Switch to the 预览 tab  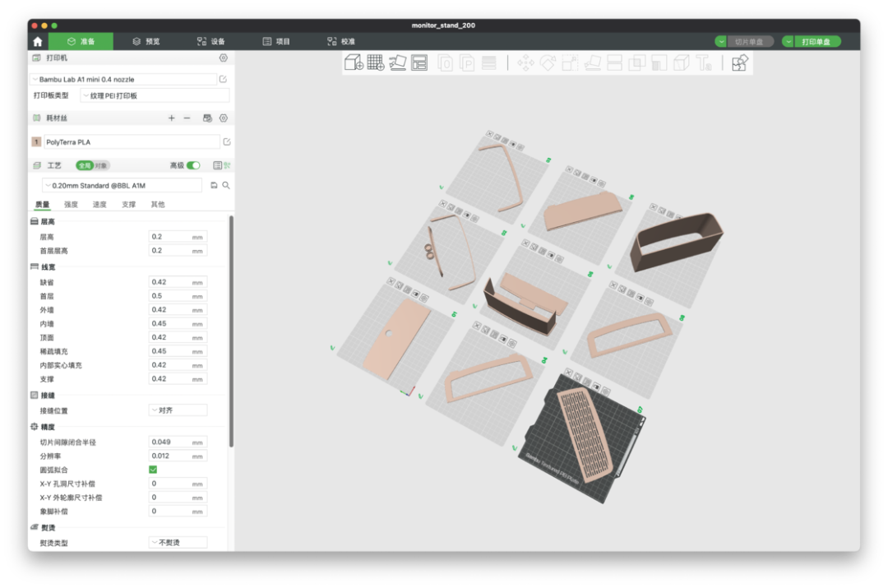pyautogui.click(x=146, y=41)
